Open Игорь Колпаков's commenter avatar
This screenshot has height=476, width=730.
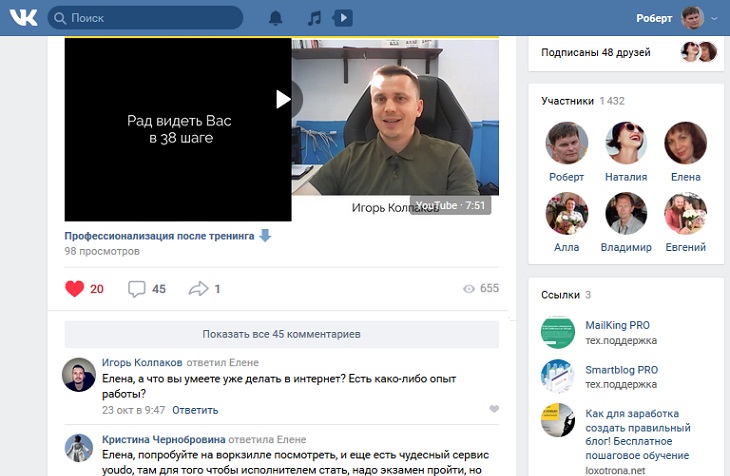coord(79,374)
